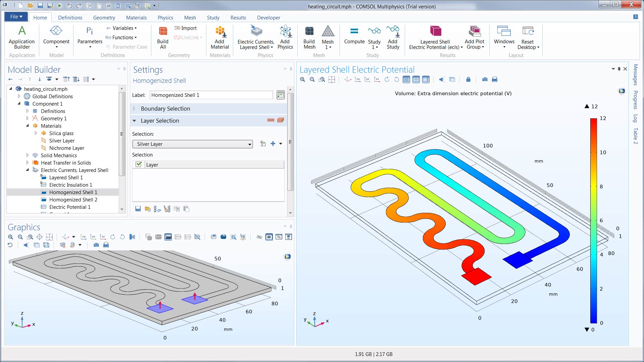
Task: Switch to the Physics ribbon tab
Action: pos(165,18)
